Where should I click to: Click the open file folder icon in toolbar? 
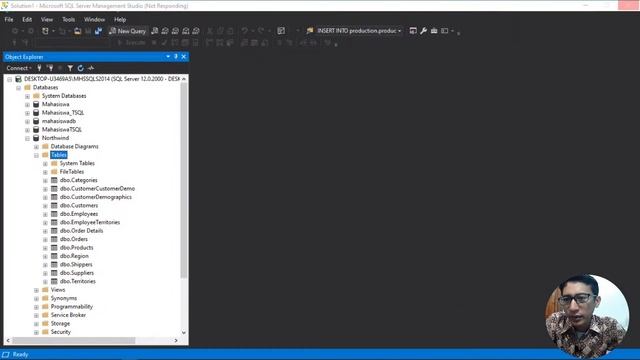click(x=78, y=31)
